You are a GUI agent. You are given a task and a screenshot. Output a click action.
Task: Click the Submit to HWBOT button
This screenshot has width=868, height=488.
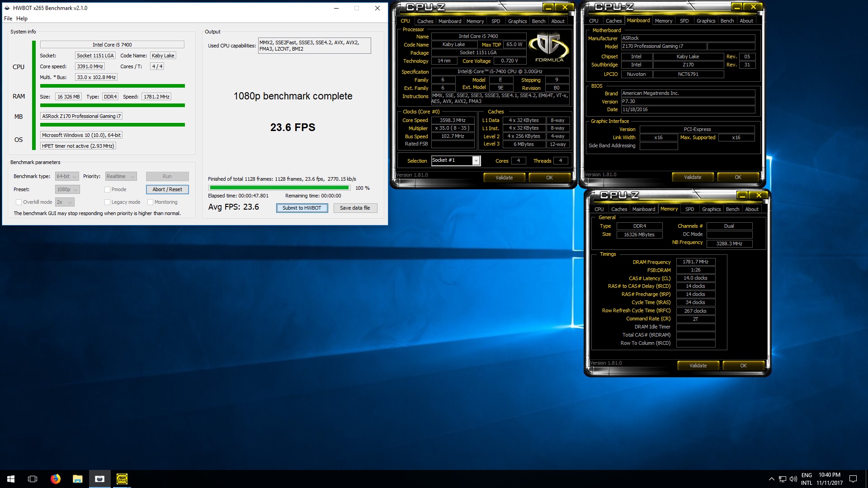pos(302,208)
